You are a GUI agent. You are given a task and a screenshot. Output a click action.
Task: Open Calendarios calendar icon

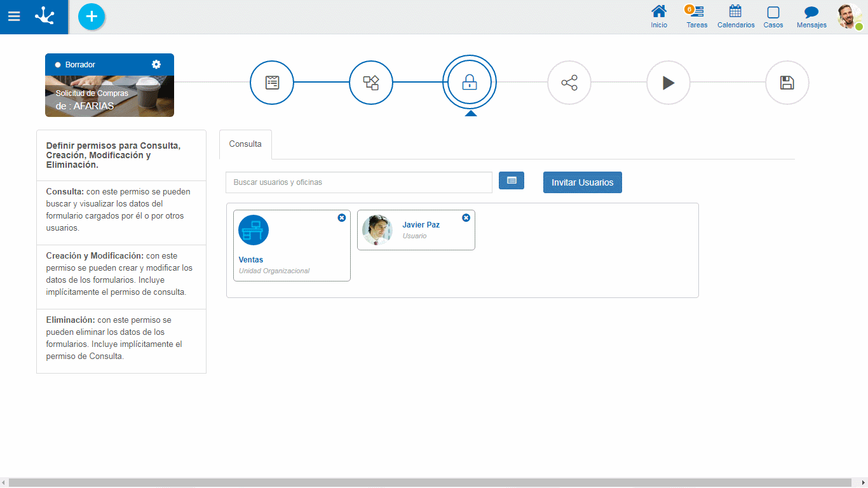tap(736, 17)
